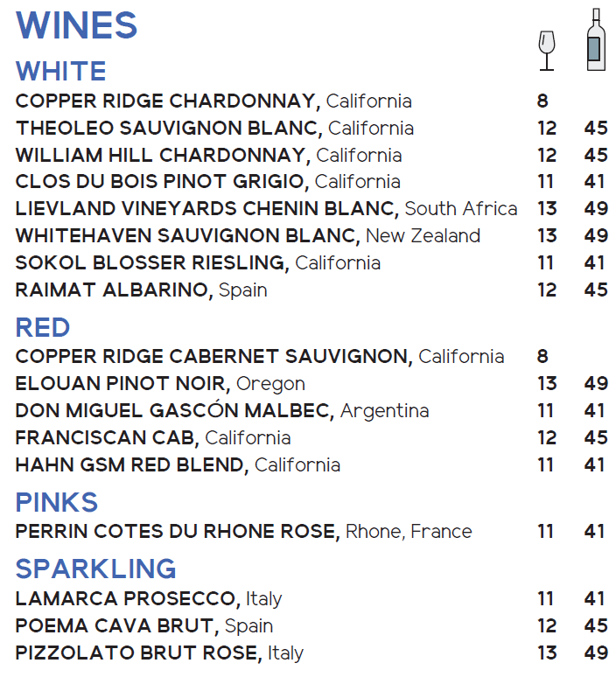Select the WHITE section heading
Image resolution: width=616 pixels, height=677 pixels.
click(x=60, y=71)
